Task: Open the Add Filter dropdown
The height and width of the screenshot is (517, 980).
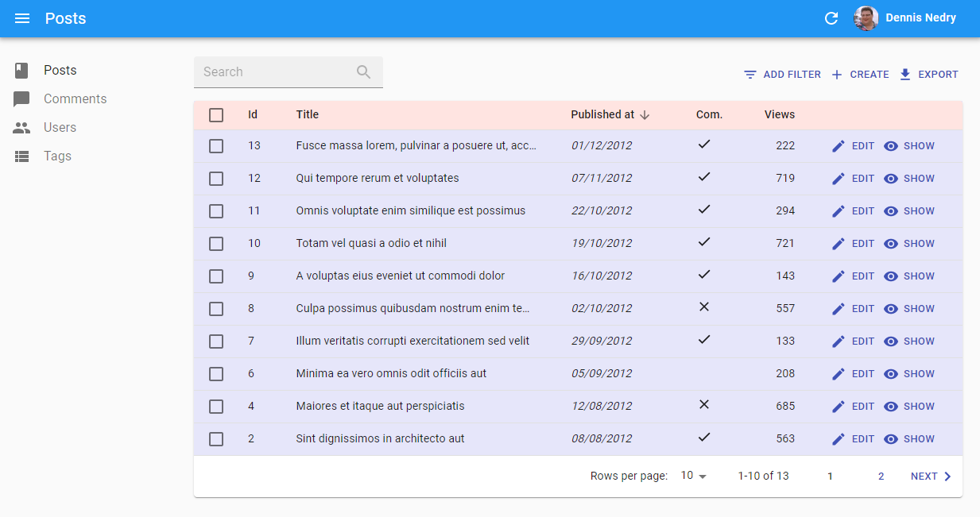Action: tap(782, 75)
